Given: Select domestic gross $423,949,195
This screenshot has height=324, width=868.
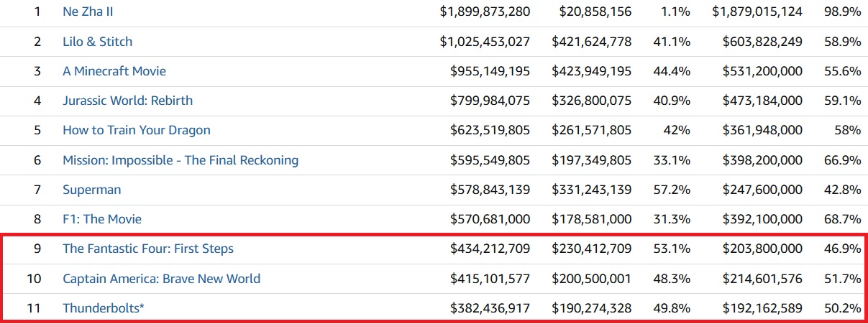Looking at the screenshot, I should coord(592,71).
